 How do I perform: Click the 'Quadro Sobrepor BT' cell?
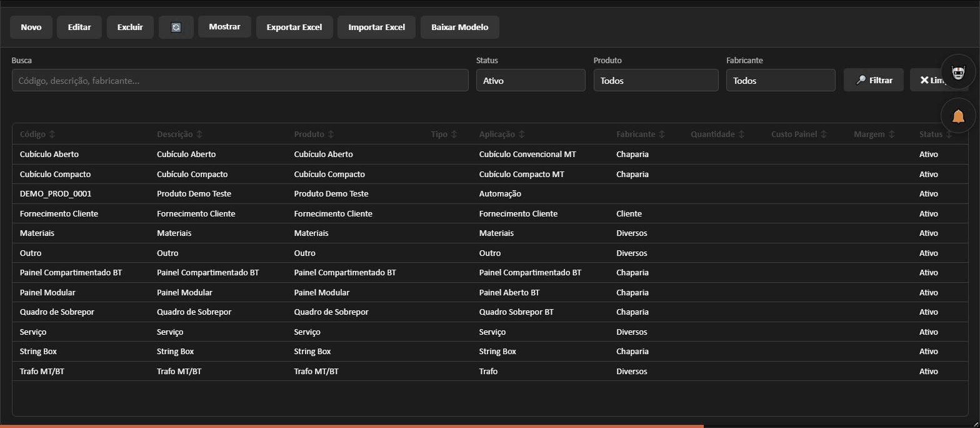point(516,312)
